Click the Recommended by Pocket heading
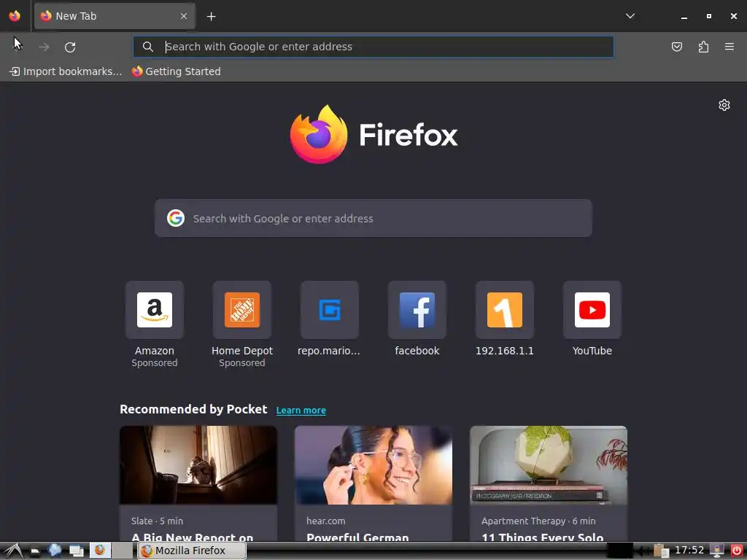 click(x=193, y=409)
